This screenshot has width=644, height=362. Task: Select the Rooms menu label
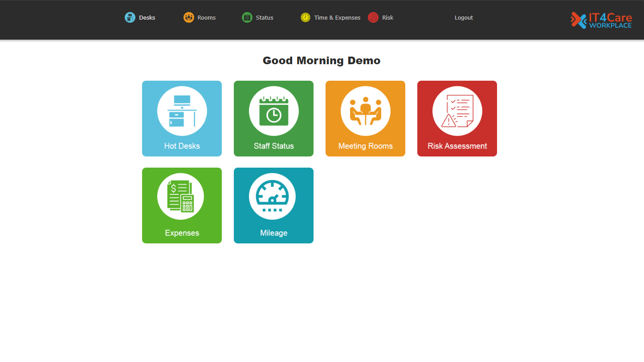pos(207,18)
